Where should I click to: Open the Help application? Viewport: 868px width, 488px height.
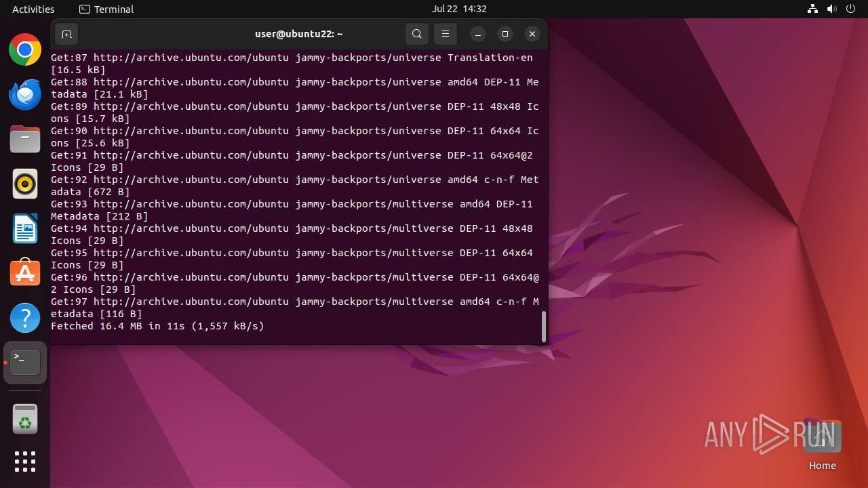[x=25, y=318]
